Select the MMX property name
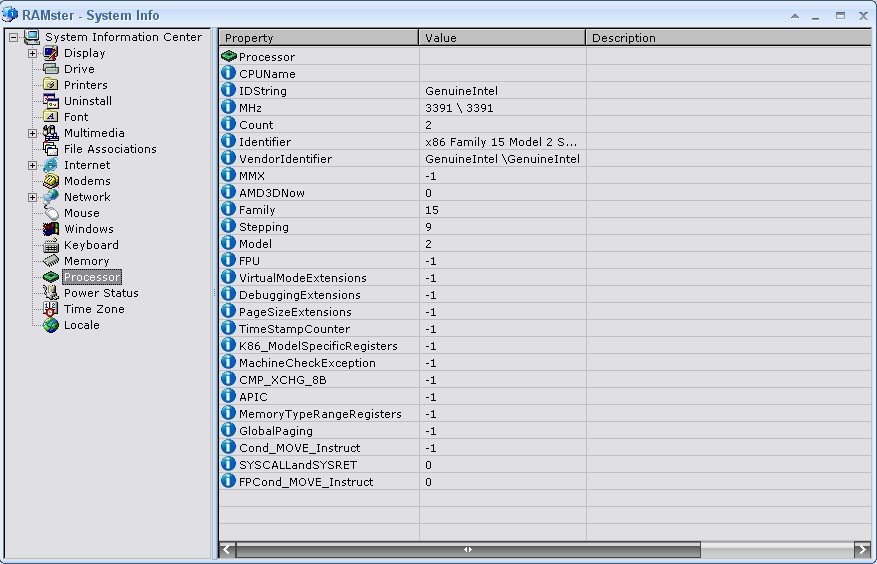 [x=252, y=176]
